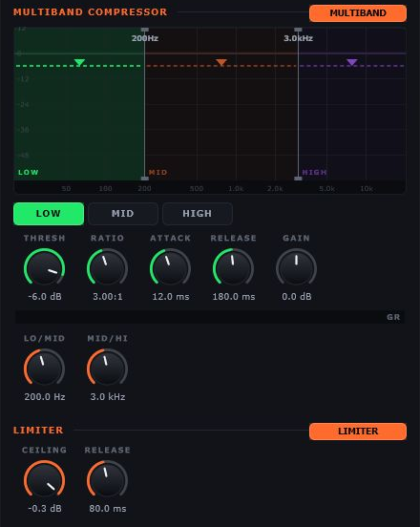Click the 200Hz crossover line top handle

point(145,30)
